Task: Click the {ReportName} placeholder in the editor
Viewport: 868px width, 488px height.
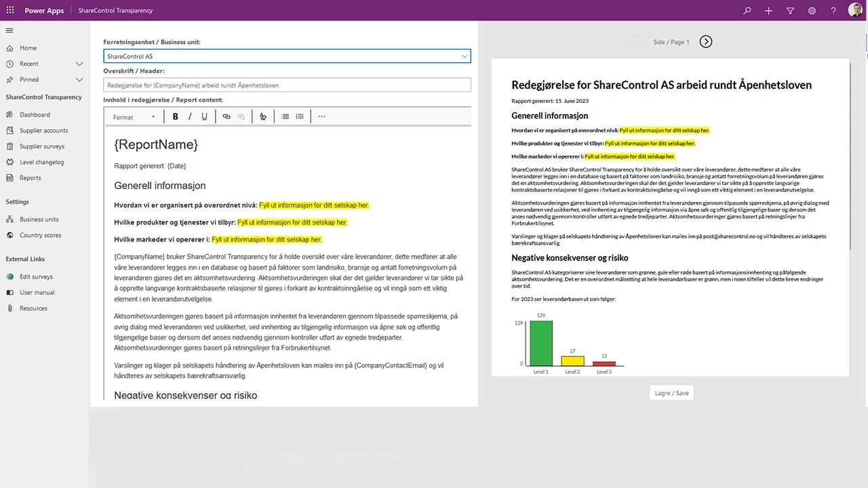Action: (x=156, y=144)
